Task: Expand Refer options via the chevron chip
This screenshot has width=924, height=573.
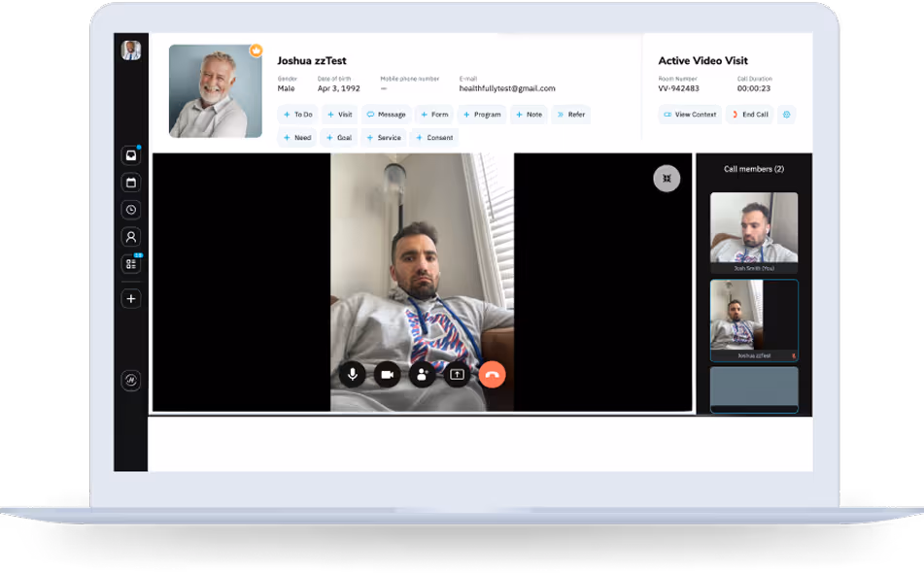Action: click(571, 114)
